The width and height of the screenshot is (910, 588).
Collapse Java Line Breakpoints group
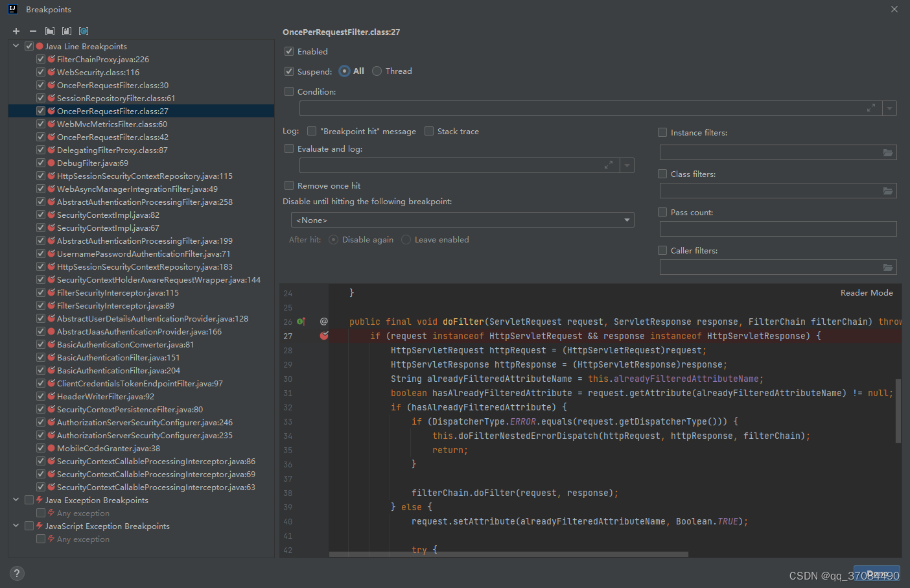pyautogui.click(x=16, y=46)
